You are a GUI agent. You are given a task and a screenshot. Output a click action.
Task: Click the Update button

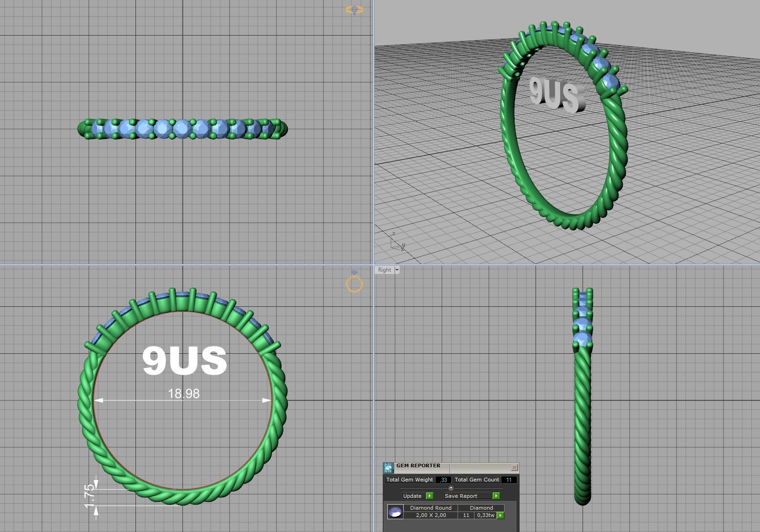click(412, 496)
